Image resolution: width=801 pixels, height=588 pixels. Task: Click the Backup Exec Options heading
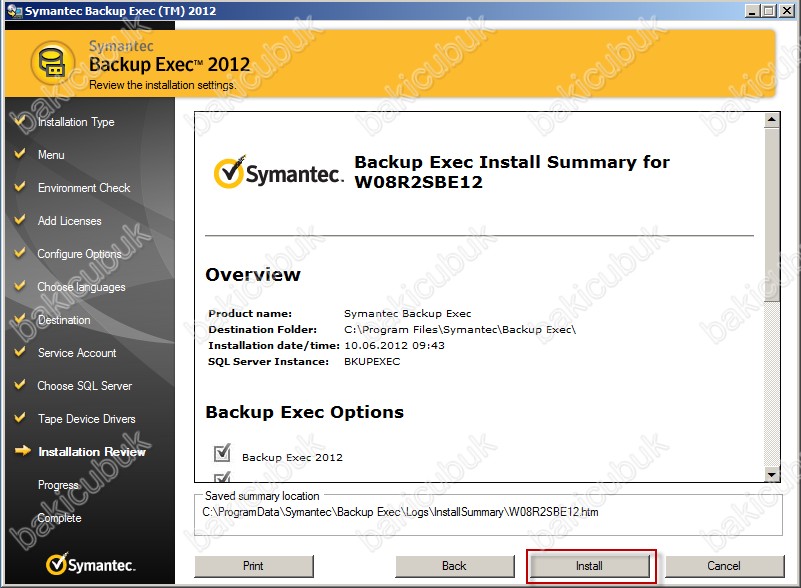point(304,412)
